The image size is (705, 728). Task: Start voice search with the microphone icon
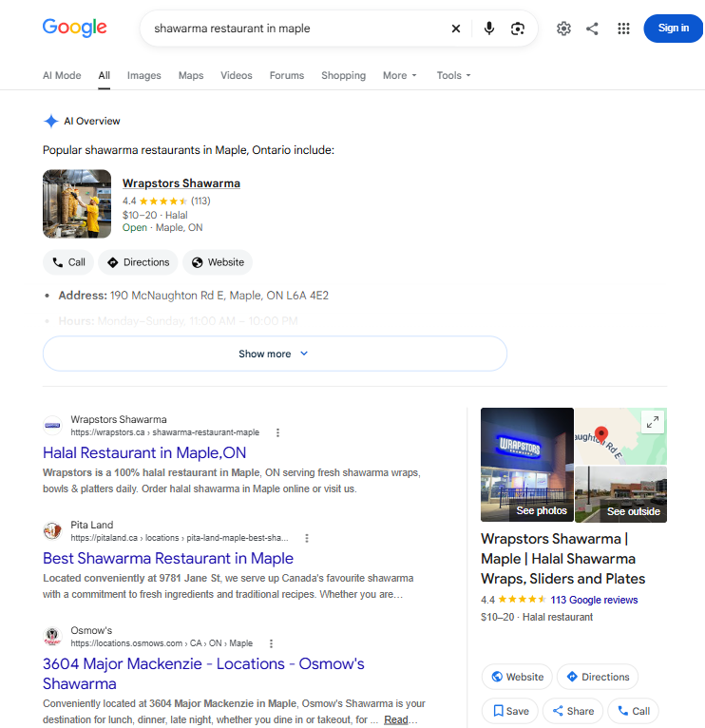point(488,29)
